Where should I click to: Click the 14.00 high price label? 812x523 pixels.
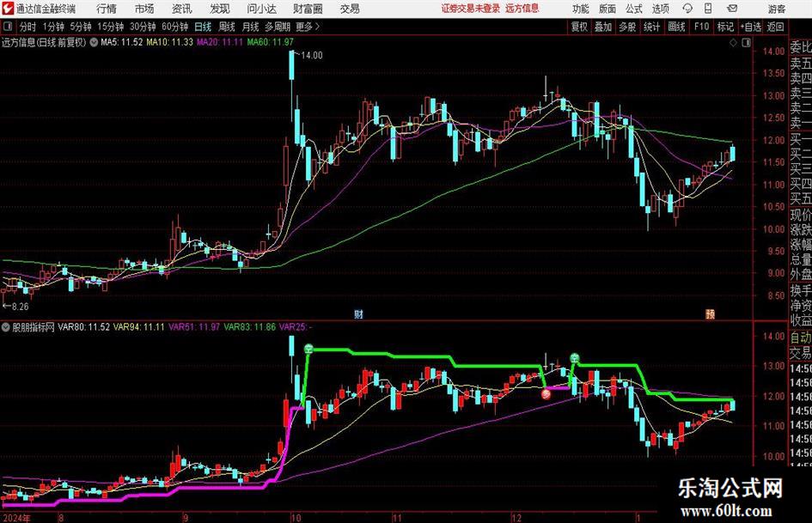311,56
